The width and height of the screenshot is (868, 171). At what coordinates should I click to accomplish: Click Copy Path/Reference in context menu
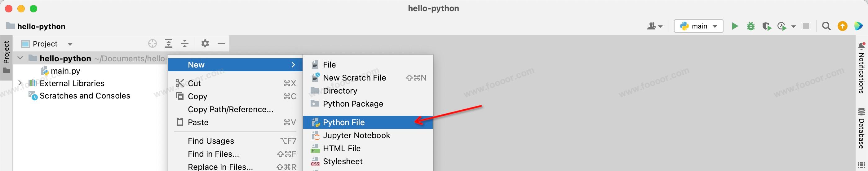(230, 109)
